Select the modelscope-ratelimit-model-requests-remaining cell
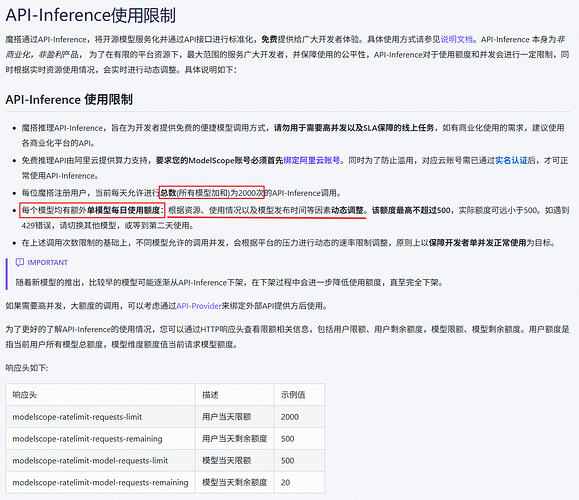This screenshot has width=579, height=500. click(x=100, y=482)
